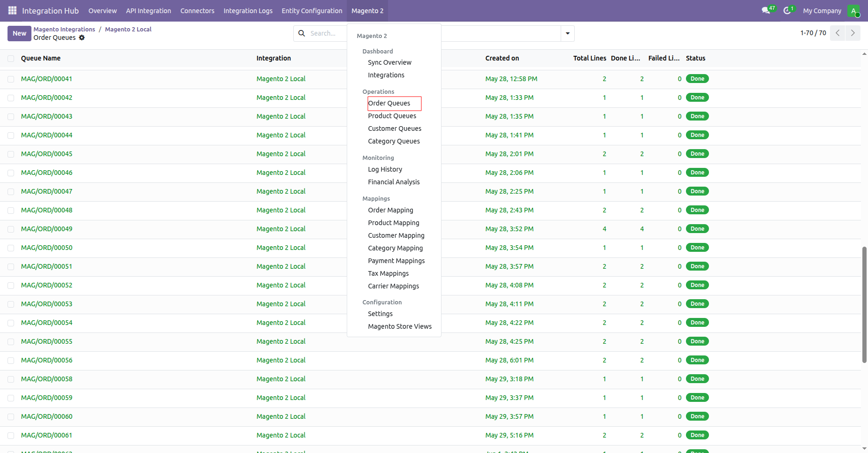The image size is (868, 453).
Task: Open queue MAG/ORD/00049
Action: 46,229
